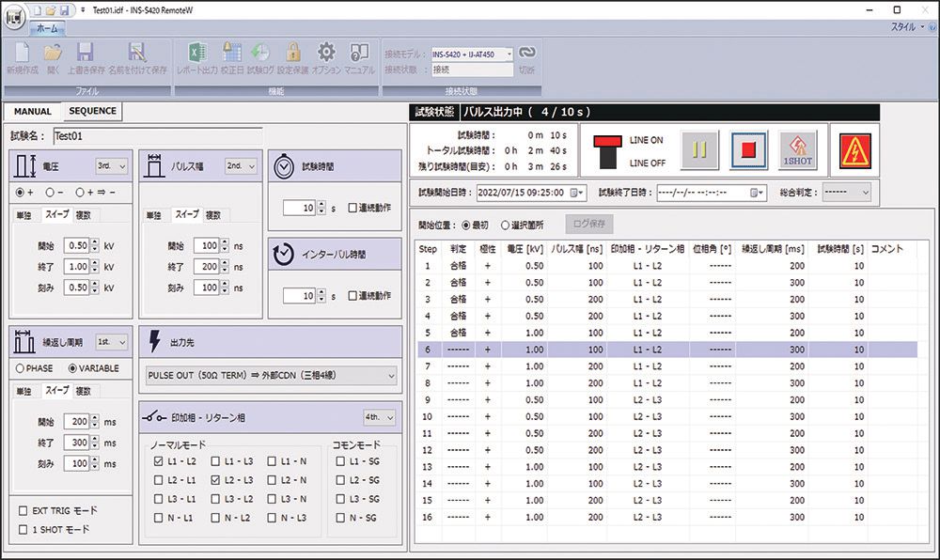940x560 pixels.
Task: Open the test log (試験ログ) icon
Action: pos(260,53)
